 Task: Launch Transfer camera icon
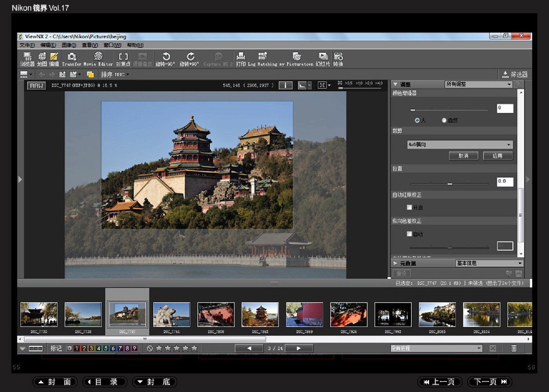(71, 59)
